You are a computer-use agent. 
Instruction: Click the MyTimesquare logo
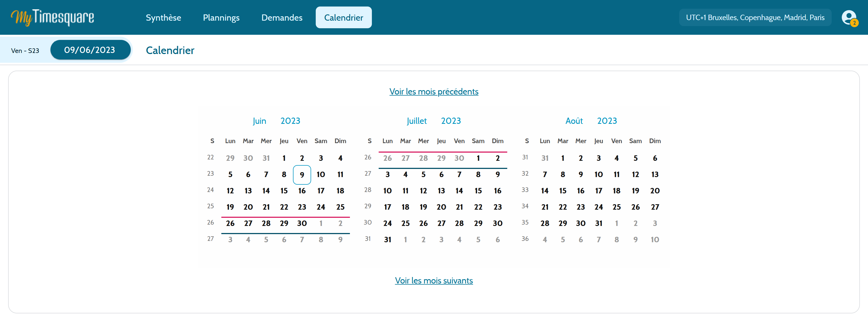(x=52, y=18)
